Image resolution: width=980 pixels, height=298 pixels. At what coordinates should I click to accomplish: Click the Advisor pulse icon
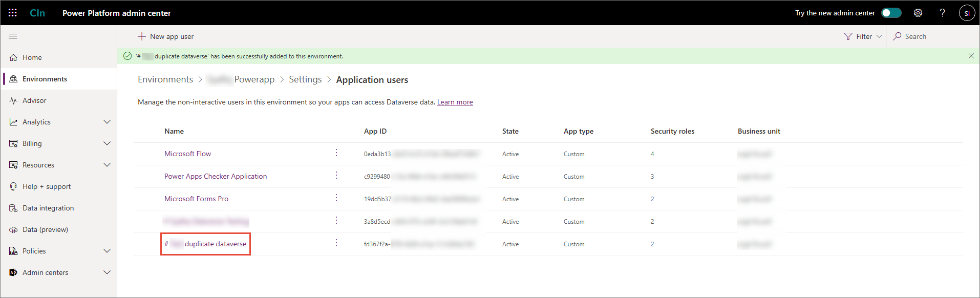point(13,100)
